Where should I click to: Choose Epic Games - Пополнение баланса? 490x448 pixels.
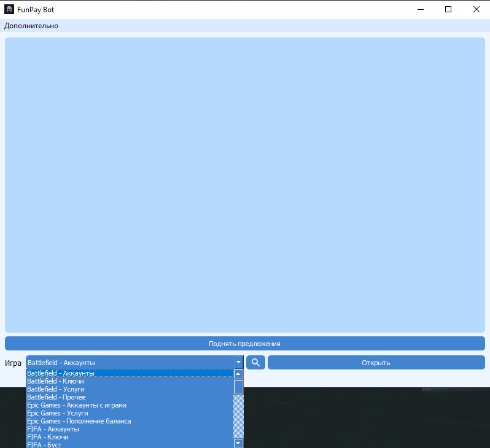pos(130,421)
